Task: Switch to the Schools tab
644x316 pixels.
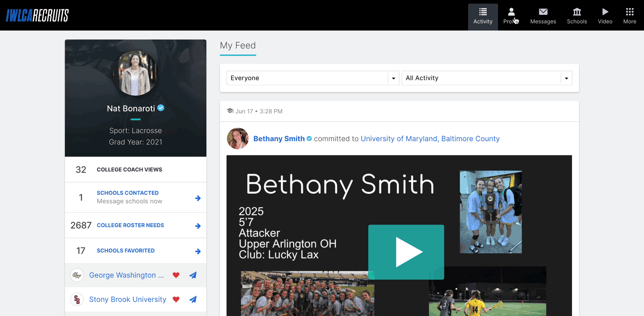Action: [x=577, y=17]
